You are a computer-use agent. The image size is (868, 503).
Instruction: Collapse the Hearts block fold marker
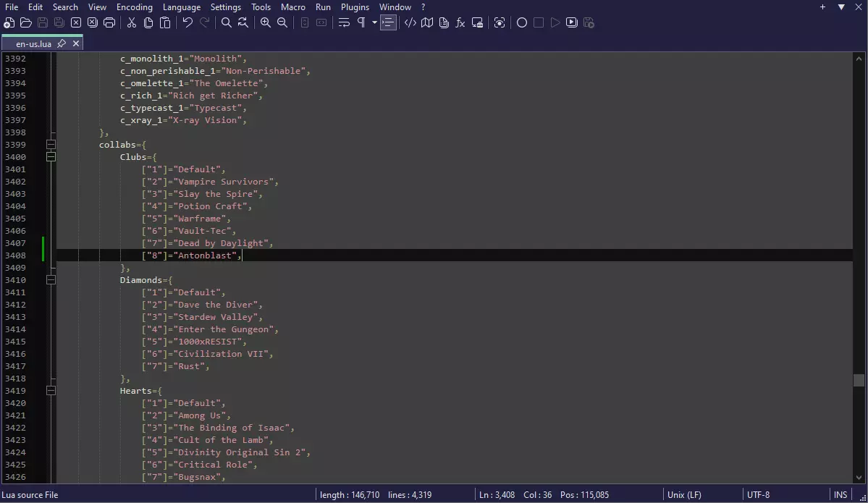[x=51, y=391]
